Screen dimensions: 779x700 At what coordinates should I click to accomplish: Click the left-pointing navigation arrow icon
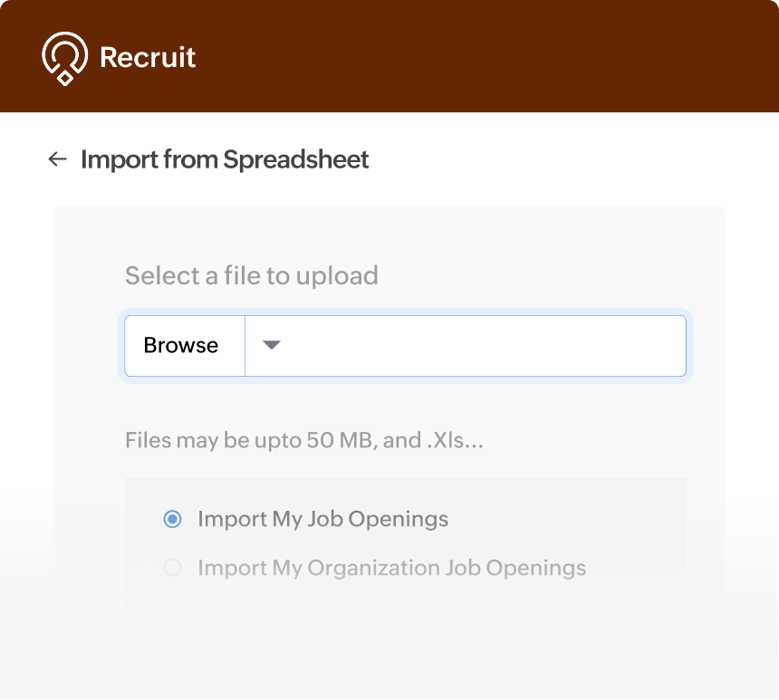pos(56,158)
